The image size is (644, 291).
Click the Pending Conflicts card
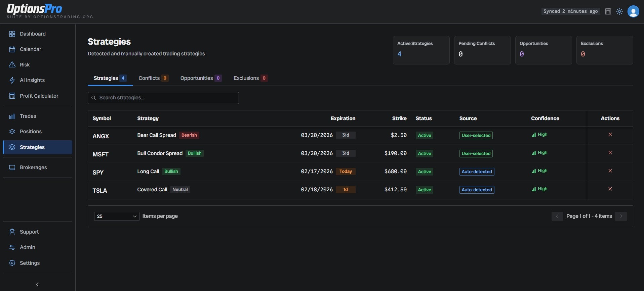pos(482,50)
